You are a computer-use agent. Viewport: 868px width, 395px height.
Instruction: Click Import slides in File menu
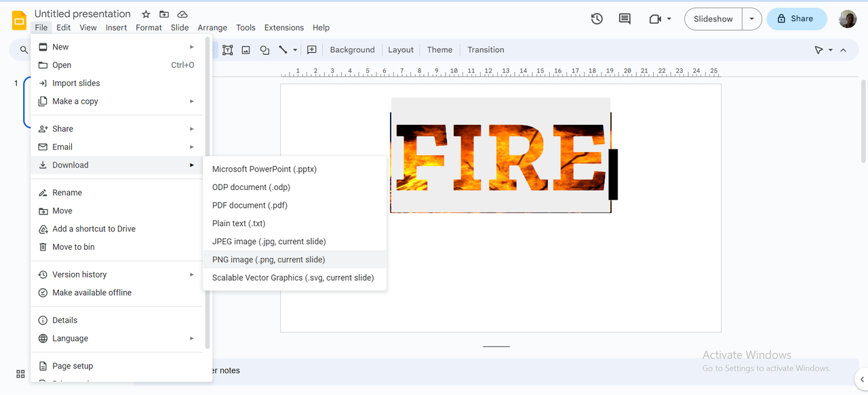coord(117,83)
